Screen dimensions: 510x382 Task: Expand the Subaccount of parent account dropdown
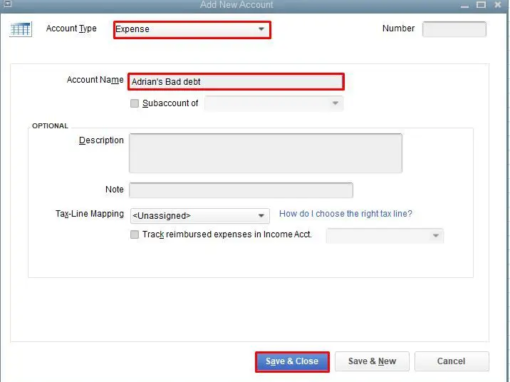pyautogui.click(x=274, y=103)
